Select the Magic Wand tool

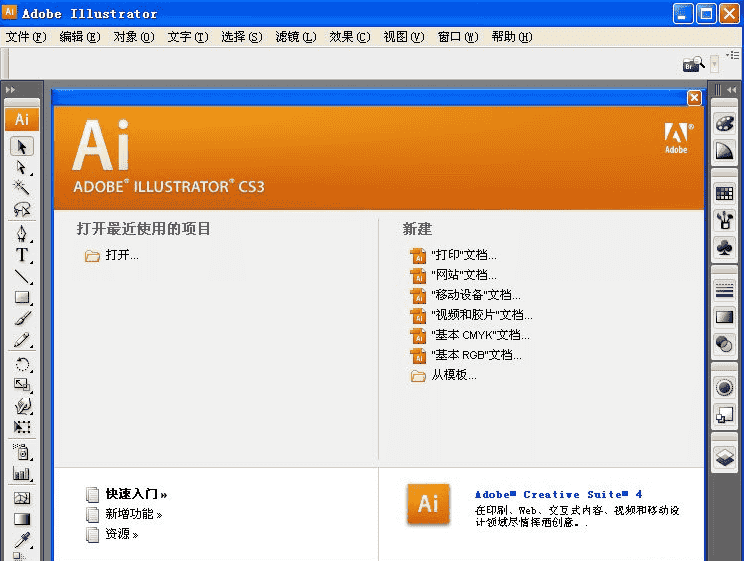(22, 188)
